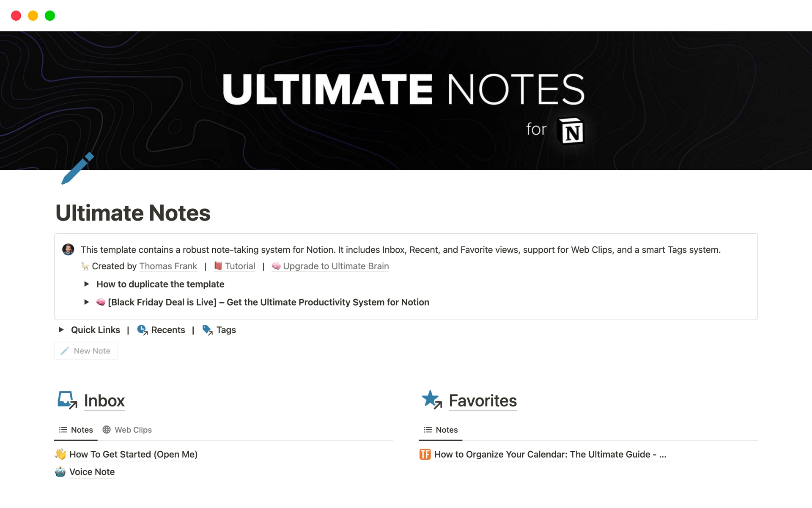Viewport: 812px width, 508px height.
Task: Click the Upgrade to Ultimate Brain link
Action: (x=335, y=266)
